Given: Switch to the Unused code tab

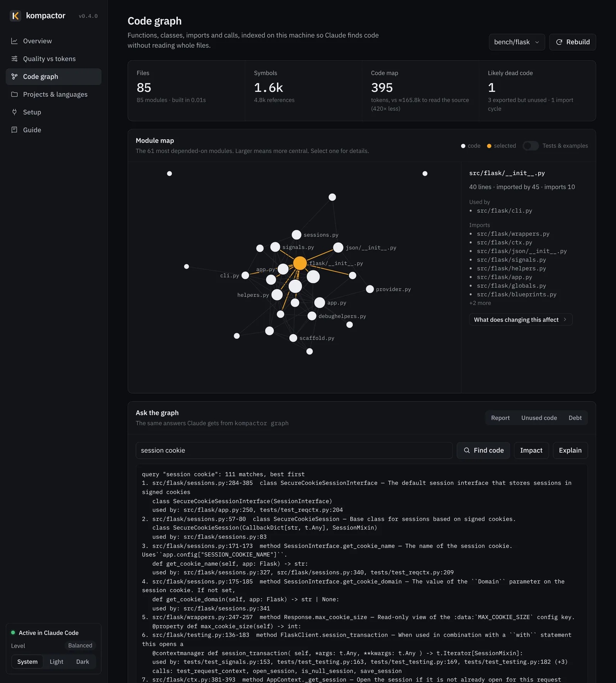Looking at the screenshot, I should click(x=539, y=418).
